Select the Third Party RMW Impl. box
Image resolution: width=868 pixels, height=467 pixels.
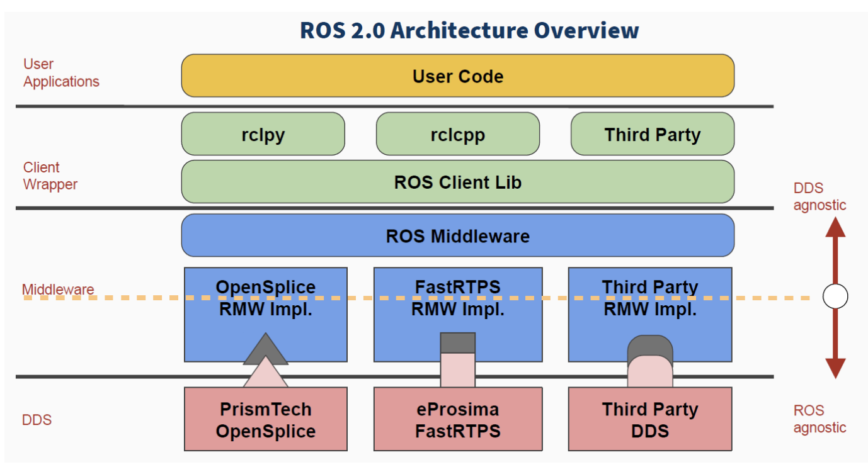[x=650, y=315]
